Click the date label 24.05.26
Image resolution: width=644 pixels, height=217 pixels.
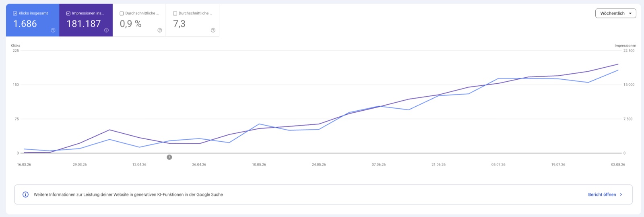point(319,165)
